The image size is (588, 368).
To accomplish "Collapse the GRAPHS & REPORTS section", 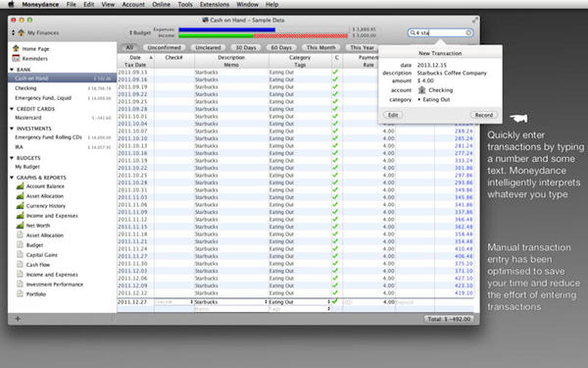I will click(x=12, y=178).
